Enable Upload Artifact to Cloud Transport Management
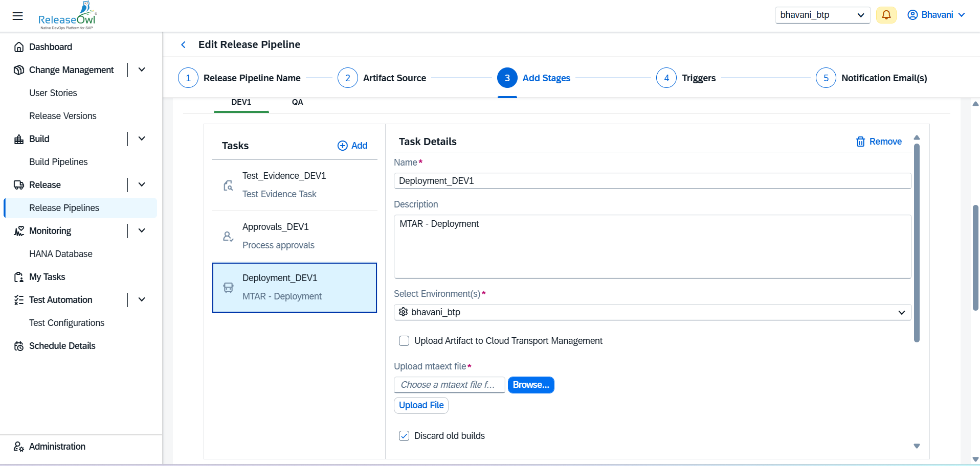This screenshot has height=466, width=980. (x=404, y=341)
